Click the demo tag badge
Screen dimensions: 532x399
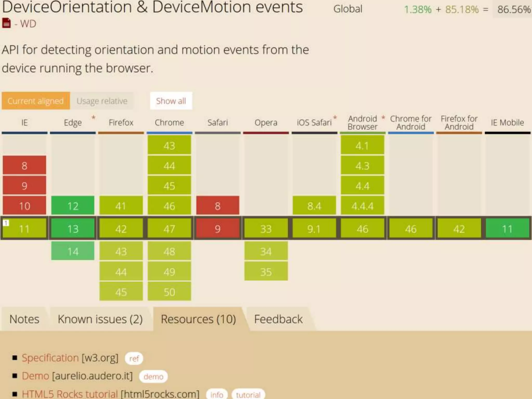[x=153, y=376]
